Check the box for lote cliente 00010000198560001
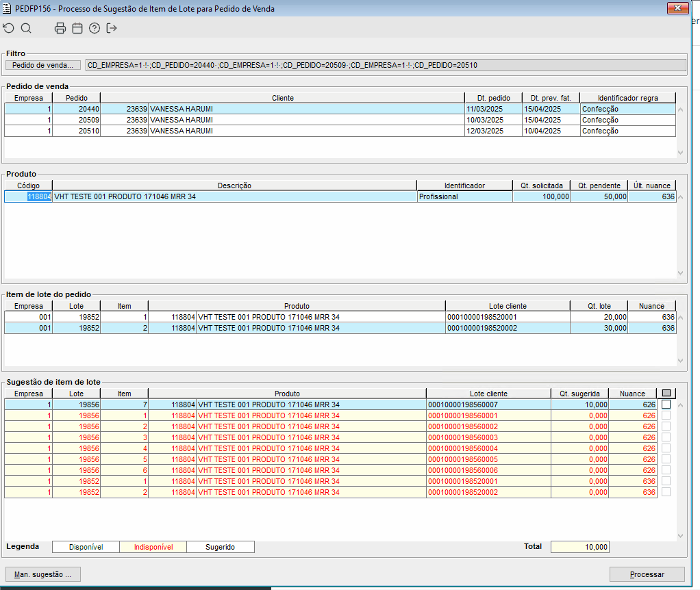 tap(666, 415)
